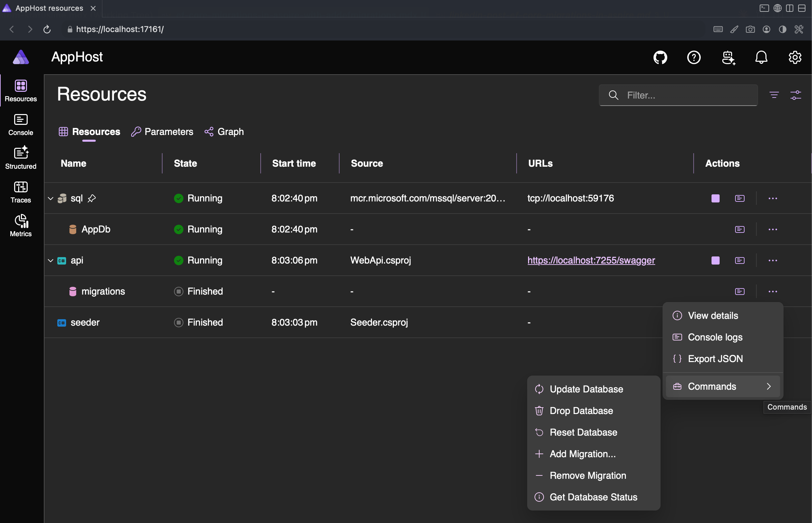This screenshot has height=523, width=812.
Task: Open the resource type filter icon
Action: 774,95
